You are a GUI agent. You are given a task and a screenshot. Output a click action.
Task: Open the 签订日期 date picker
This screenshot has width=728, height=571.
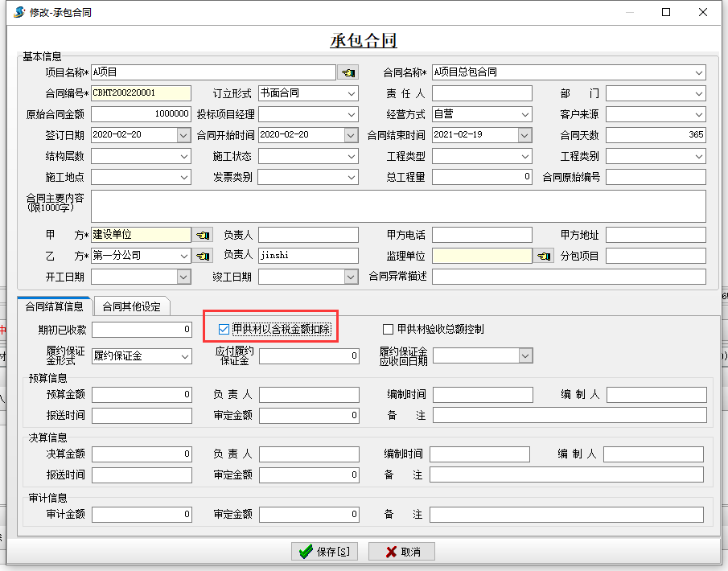coord(184,135)
